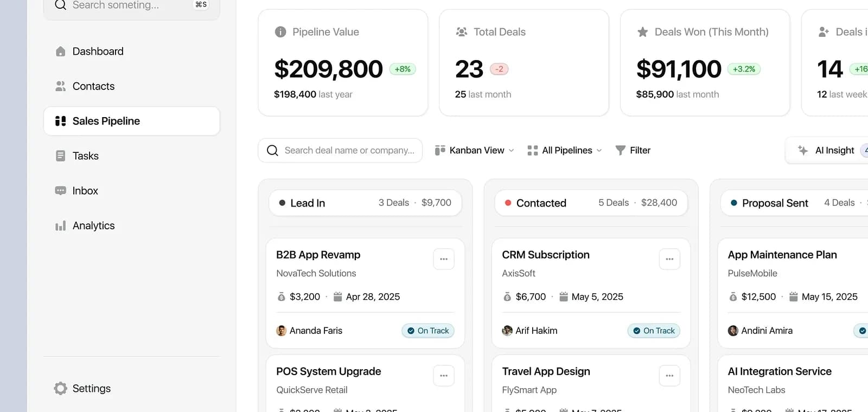This screenshot has width=868, height=412.
Task: Click the All Pipelines grid icon
Action: pos(533,151)
